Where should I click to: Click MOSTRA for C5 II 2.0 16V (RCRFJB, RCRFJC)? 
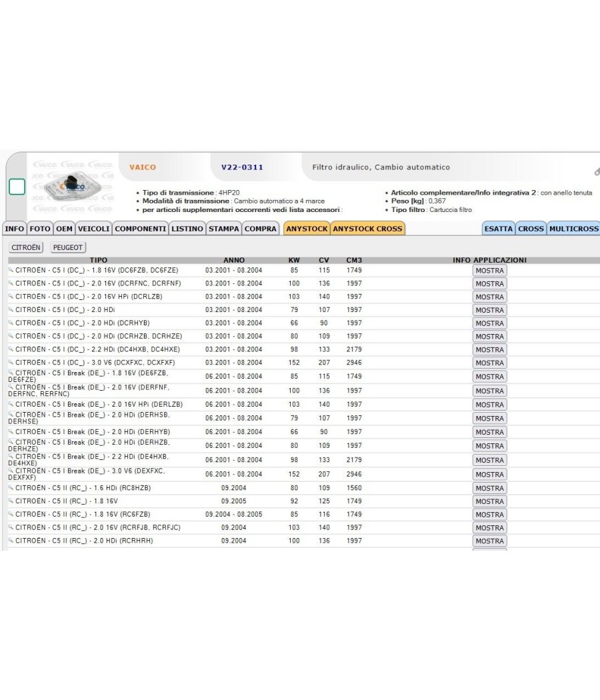point(490,528)
